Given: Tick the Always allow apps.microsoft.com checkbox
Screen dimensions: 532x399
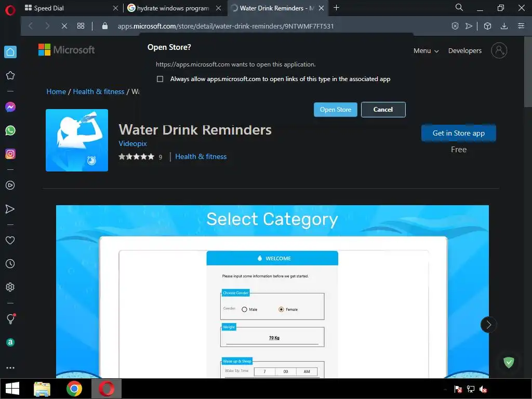Looking at the screenshot, I should [160, 79].
